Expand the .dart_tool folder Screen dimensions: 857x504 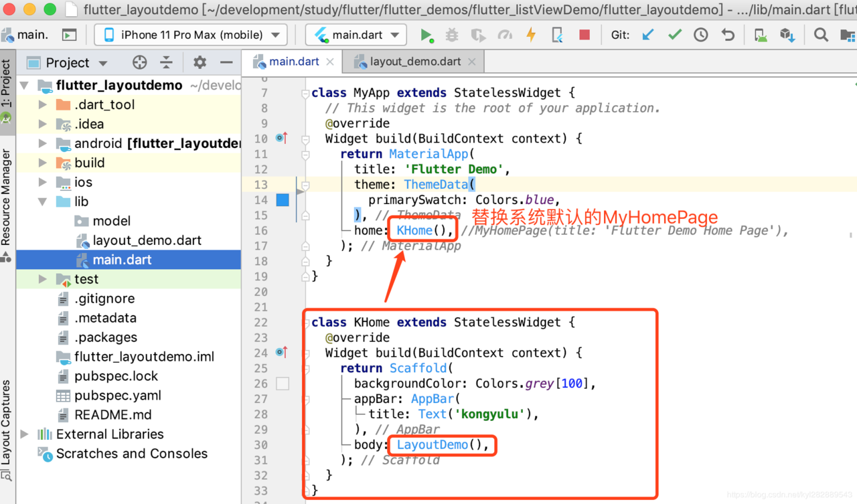(x=43, y=104)
